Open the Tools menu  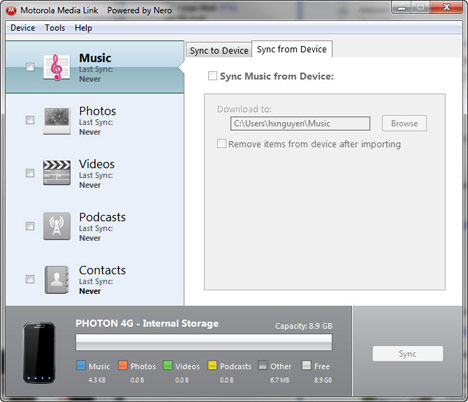pos(55,28)
